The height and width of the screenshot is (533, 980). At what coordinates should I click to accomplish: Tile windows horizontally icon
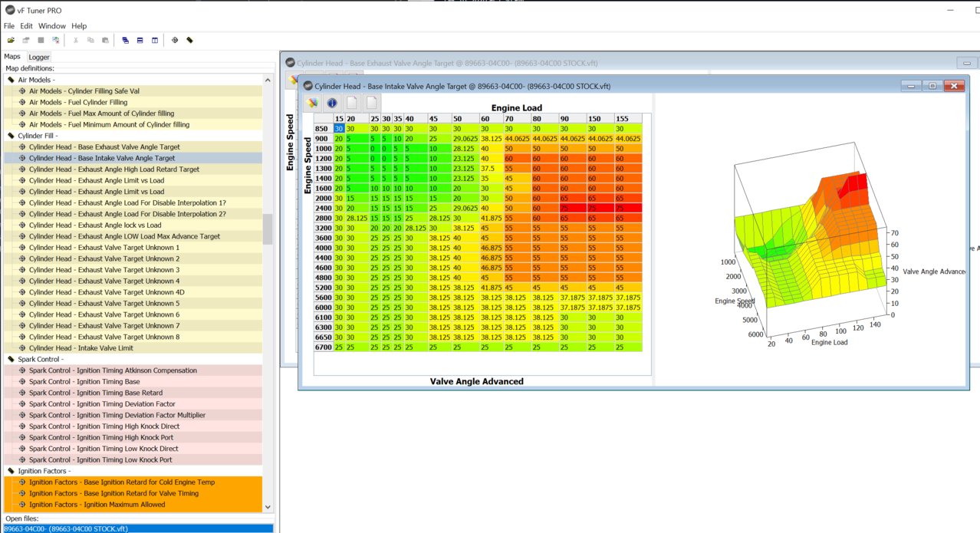pyautogui.click(x=140, y=40)
